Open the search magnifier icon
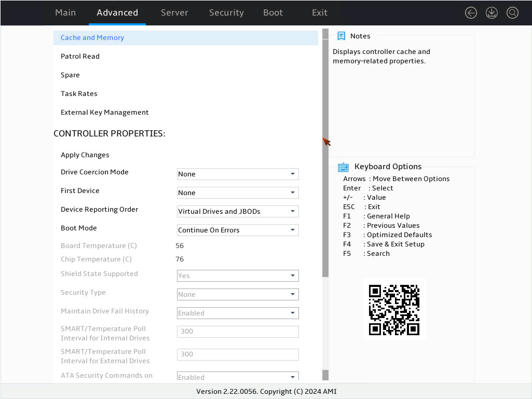The image size is (532, 399). (512, 13)
